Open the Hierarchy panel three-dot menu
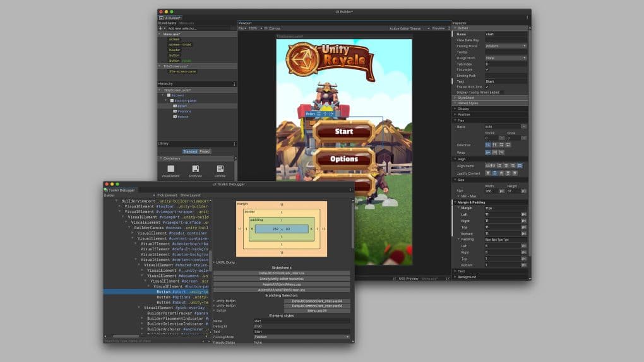This screenshot has width=644, height=362. pos(234,84)
